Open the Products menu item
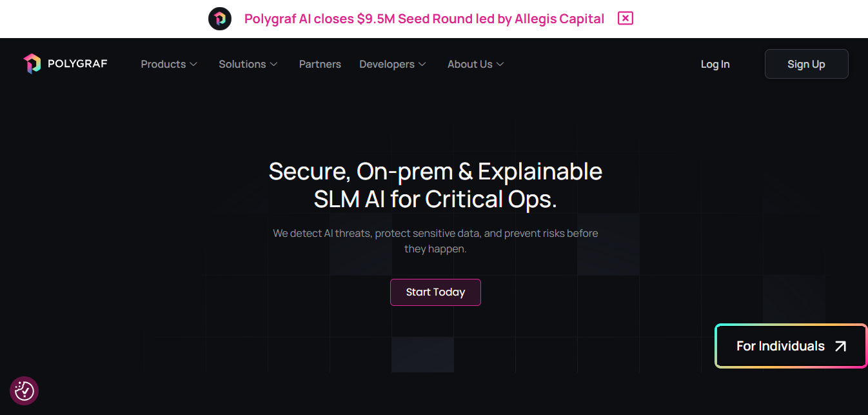Viewport: 868px width, 415px height. pyautogui.click(x=163, y=64)
